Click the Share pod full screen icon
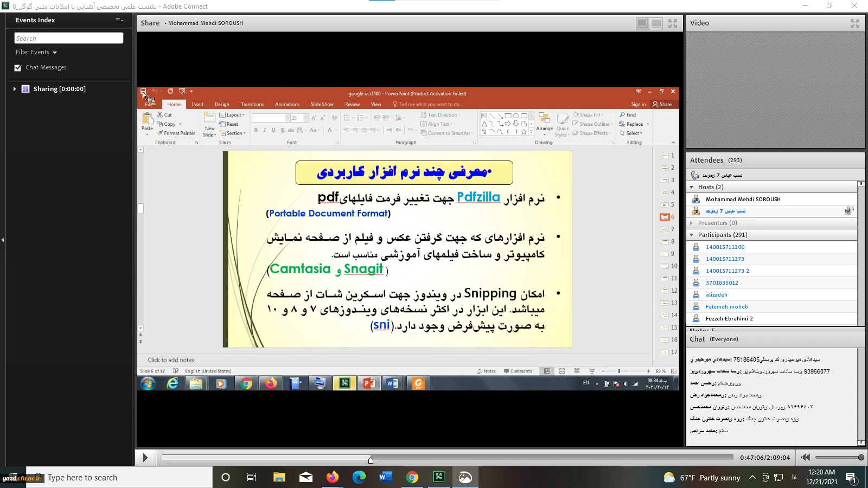The width and height of the screenshot is (868, 488). [673, 23]
